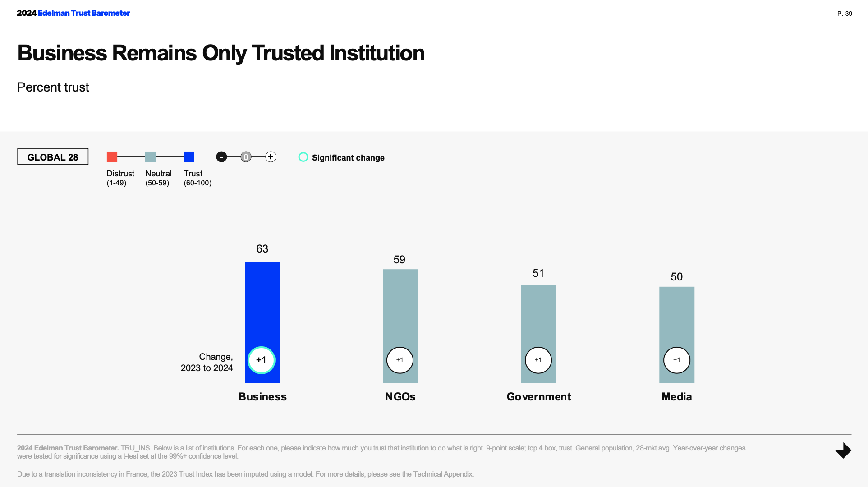The height and width of the screenshot is (487, 868).
Task: Click the GLOBAL 28 box
Action: coord(53,157)
